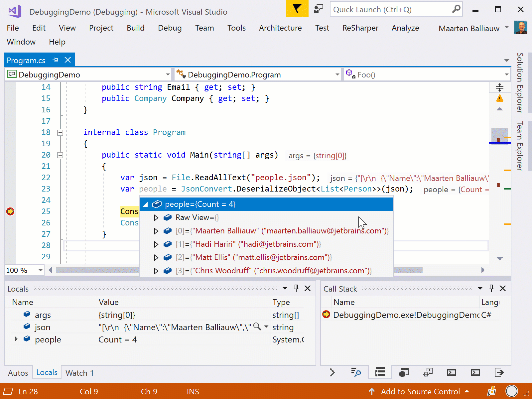Toggle auto-hide pin on Call Stack panel
This screenshot has height=399, width=532.
pos(491,288)
